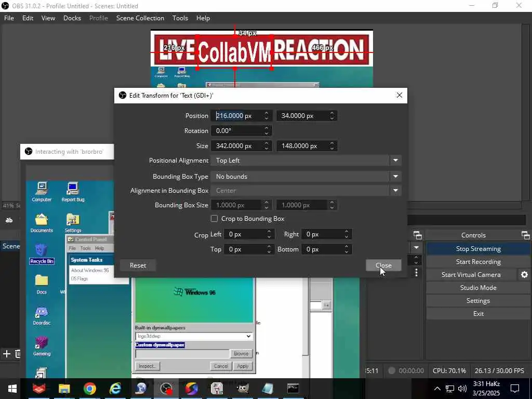Open Bounding Box Type dropdown
Image resolution: width=532 pixels, height=399 pixels.
click(x=306, y=177)
